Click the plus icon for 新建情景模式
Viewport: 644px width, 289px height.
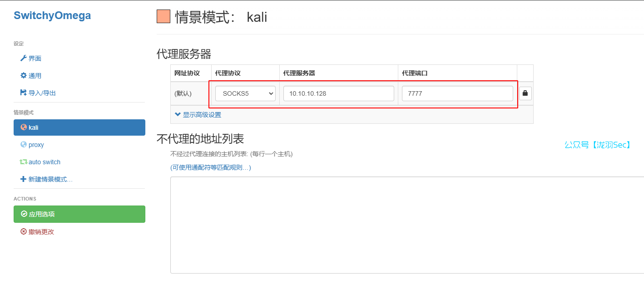24,179
